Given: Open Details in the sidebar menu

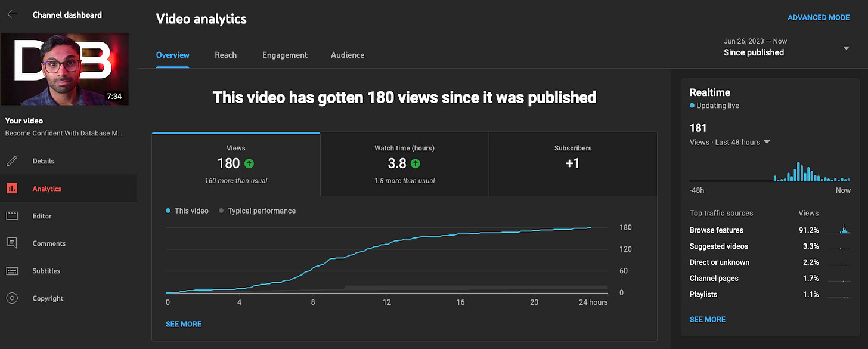Looking at the screenshot, I should [x=69, y=161].
